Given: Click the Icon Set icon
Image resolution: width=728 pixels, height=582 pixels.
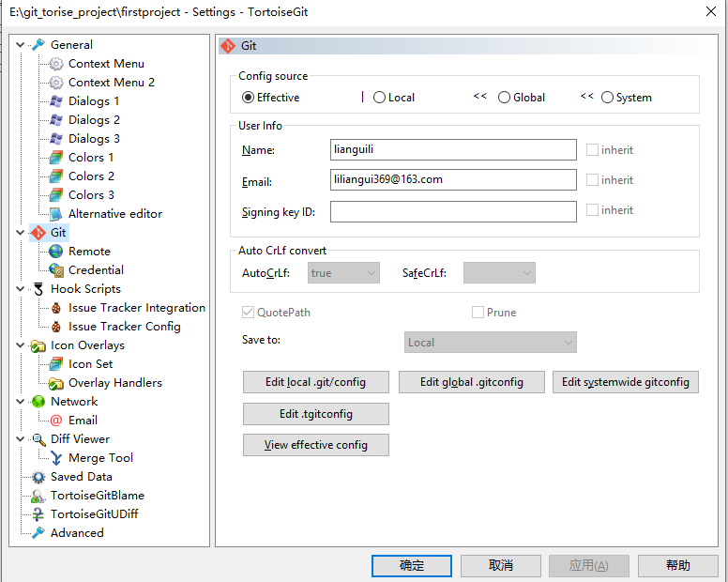Looking at the screenshot, I should tap(56, 364).
